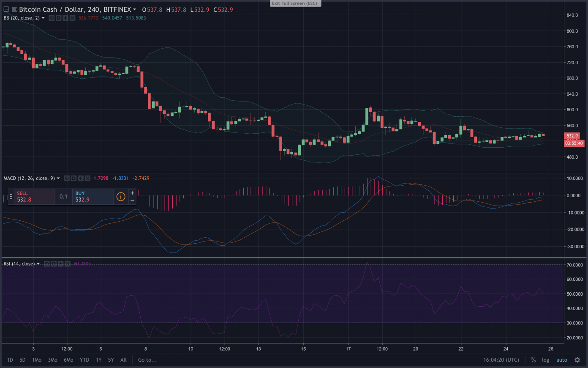Viewport: 588px width, 368px height.
Task: Click the current price label 532.9 on axis
Action: tap(572, 136)
